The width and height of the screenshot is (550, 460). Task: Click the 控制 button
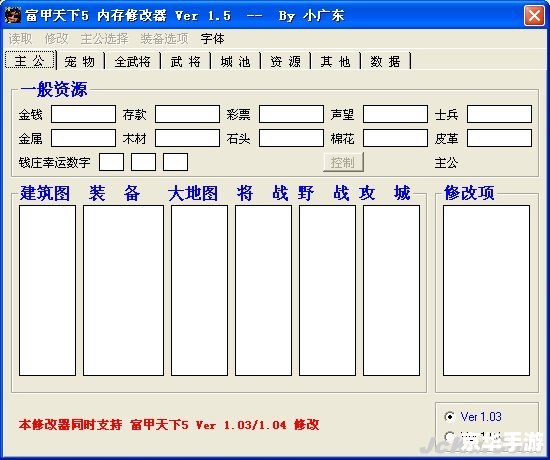point(343,162)
